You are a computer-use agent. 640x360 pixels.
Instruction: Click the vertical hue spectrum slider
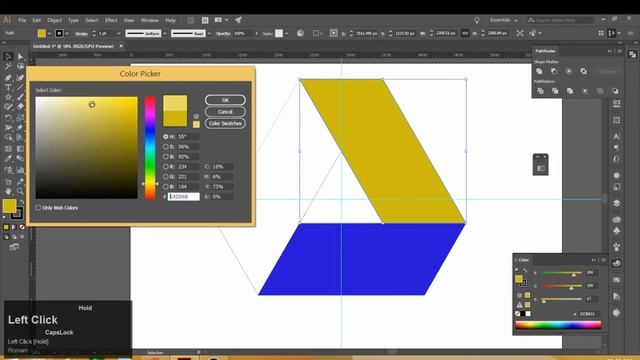coord(150,148)
